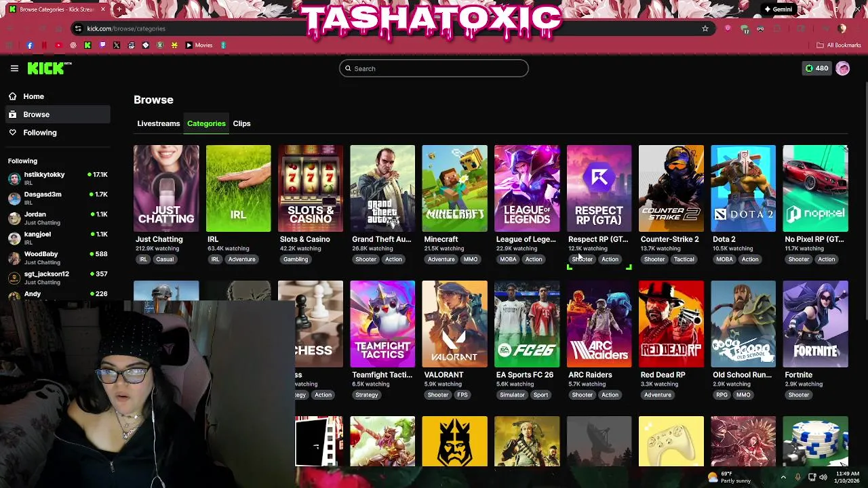The image size is (868, 488).
Task: Click the green Kick logo
Action: click(x=49, y=68)
